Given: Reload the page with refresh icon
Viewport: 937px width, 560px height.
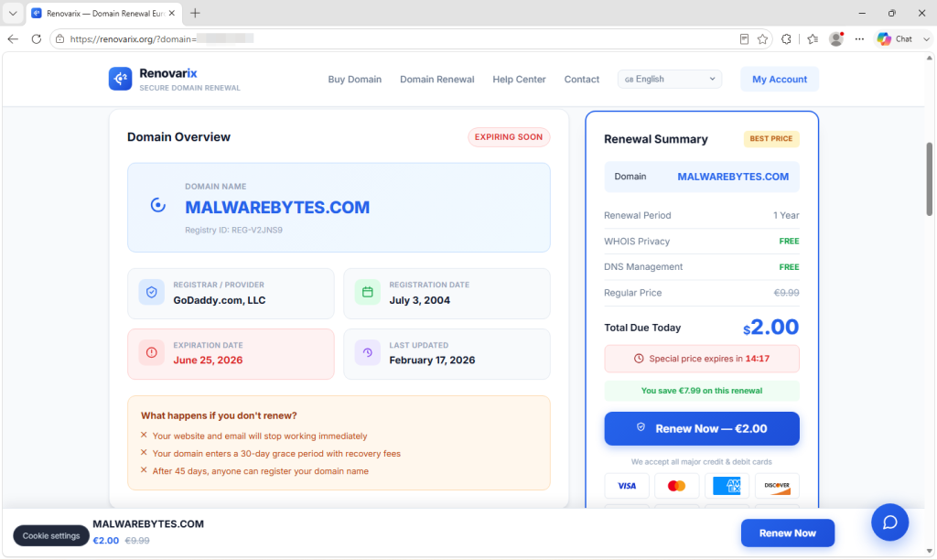Looking at the screenshot, I should pos(37,38).
